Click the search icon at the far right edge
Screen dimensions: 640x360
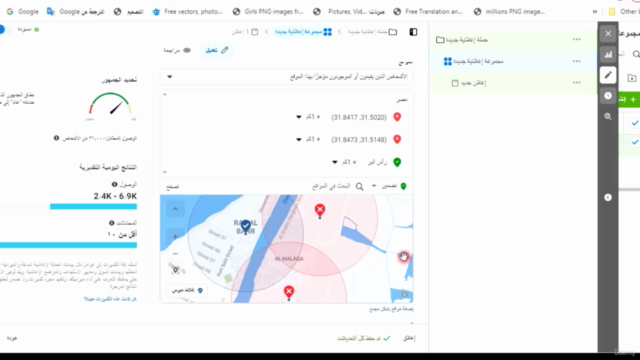(636, 54)
